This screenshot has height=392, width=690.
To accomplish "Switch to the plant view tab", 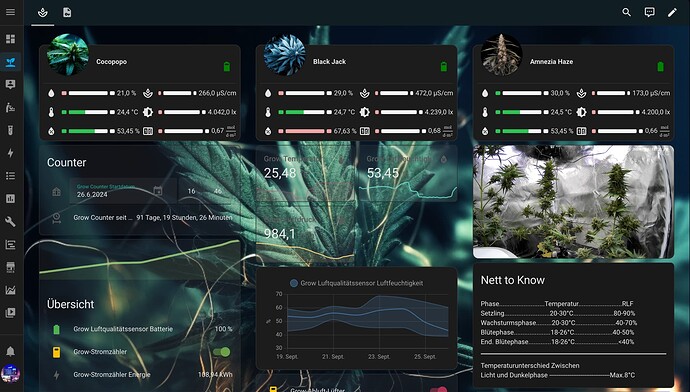I will pos(43,12).
